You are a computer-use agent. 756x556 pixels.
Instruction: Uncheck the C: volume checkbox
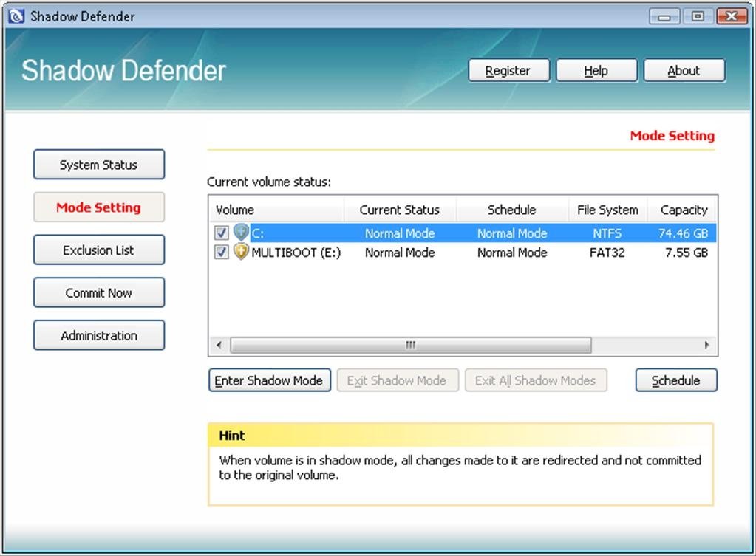point(221,233)
